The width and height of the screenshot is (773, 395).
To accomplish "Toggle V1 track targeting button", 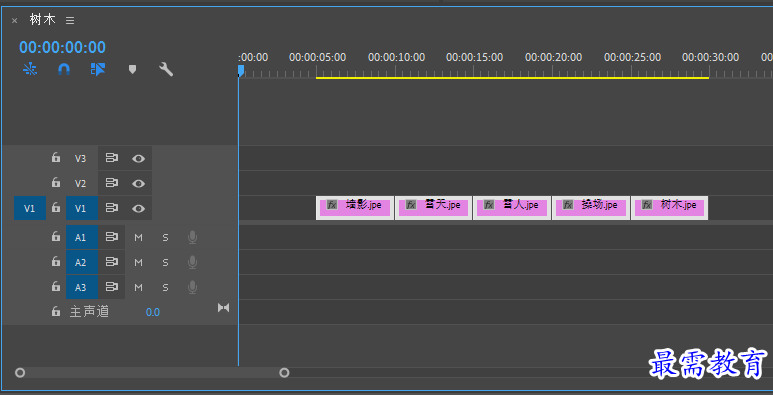I will point(82,208).
